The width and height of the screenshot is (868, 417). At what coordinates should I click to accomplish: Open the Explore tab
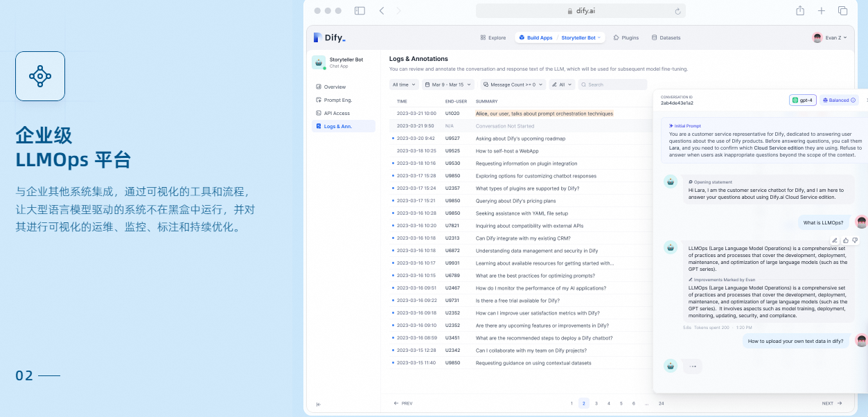[x=493, y=37]
